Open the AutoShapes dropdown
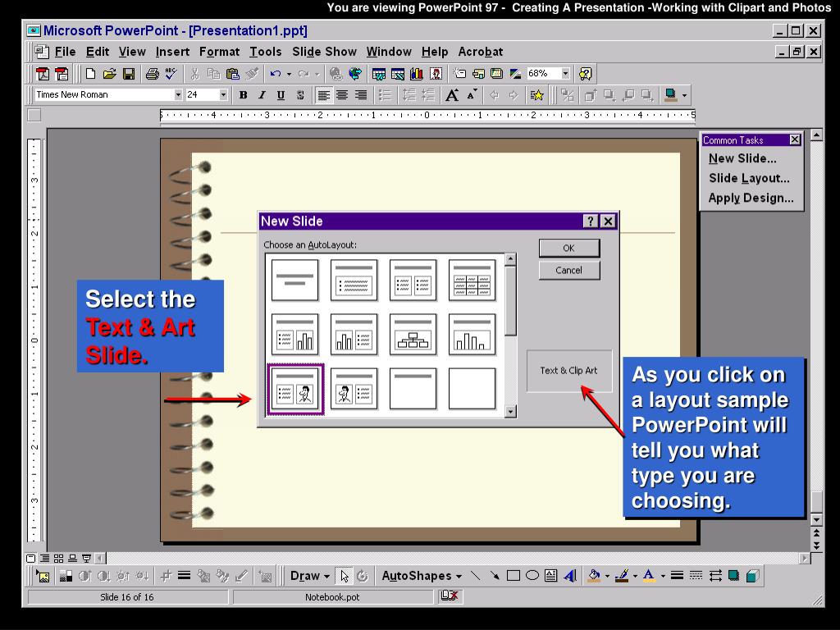This screenshot has height=630, width=840. (x=422, y=576)
